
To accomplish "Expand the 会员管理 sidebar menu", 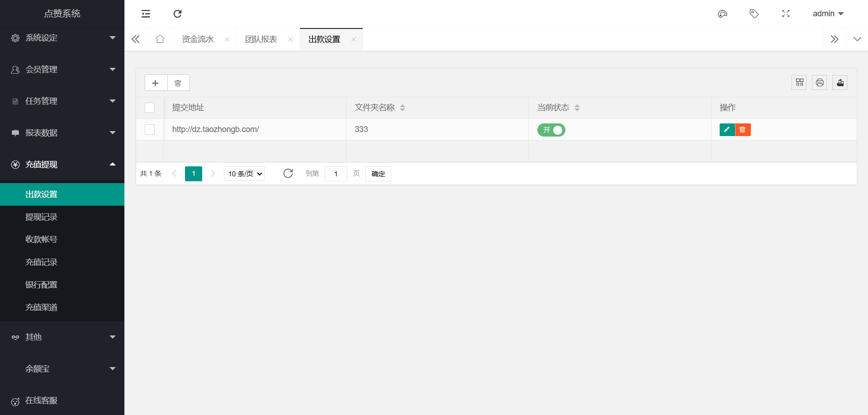I will click(62, 70).
